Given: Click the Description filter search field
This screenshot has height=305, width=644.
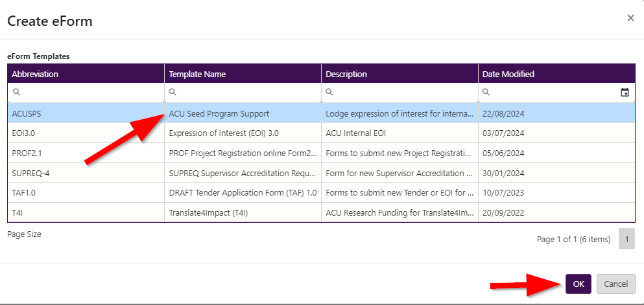Looking at the screenshot, I should (403, 93).
